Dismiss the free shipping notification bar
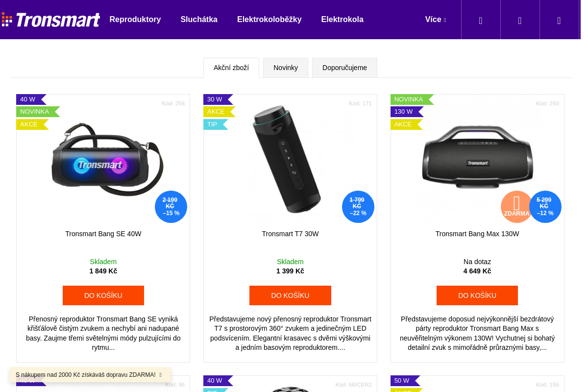Viewport: 588px width, 392px height. pyautogui.click(x=160, y=374)
